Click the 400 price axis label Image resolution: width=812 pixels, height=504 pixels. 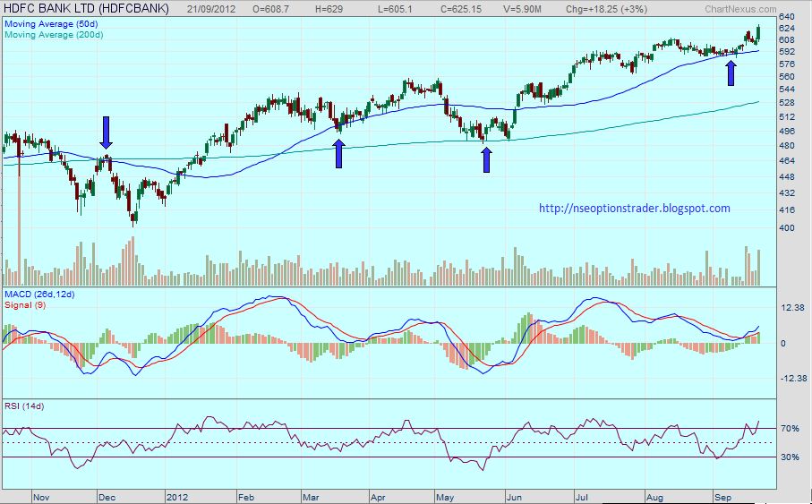787,228
